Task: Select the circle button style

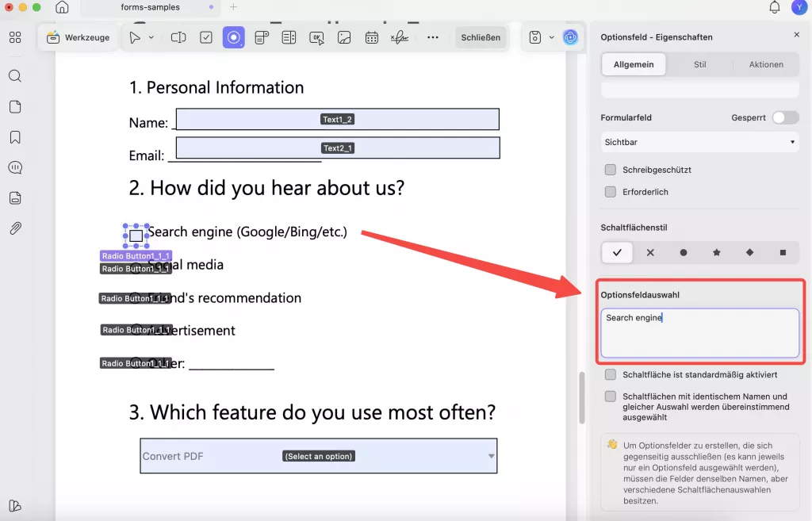Action: tap(684, 253)
